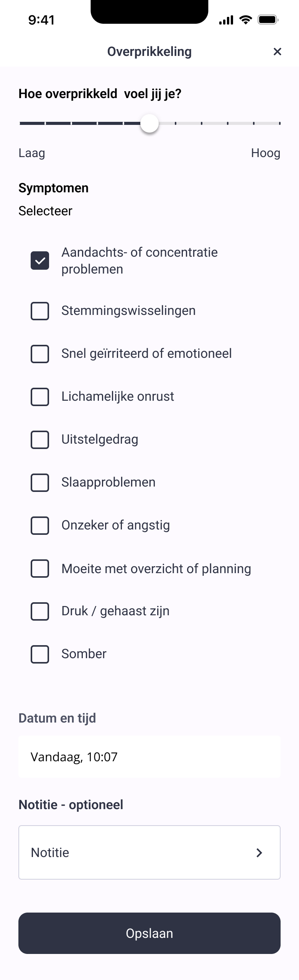This screenshot has height=980, width=299.
Task: Click the overprikkeling slider handle
Action: coord(149,123)
